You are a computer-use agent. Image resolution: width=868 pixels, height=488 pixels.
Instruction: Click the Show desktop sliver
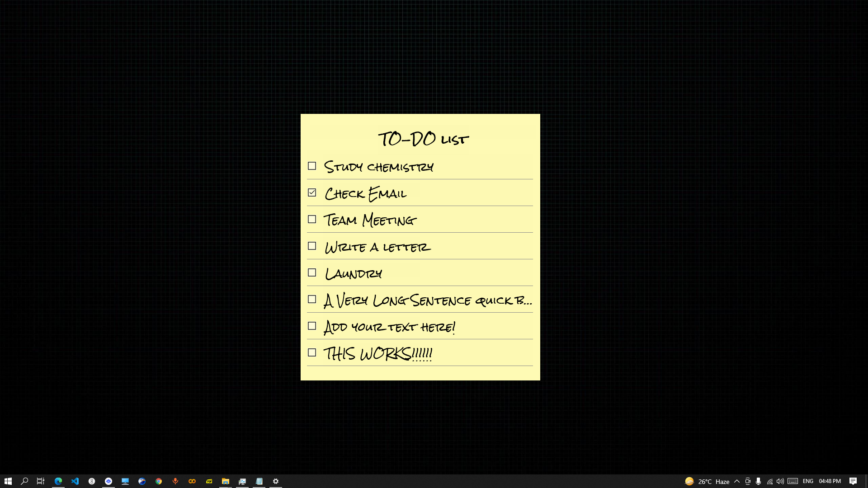click(x=866, y=481)
